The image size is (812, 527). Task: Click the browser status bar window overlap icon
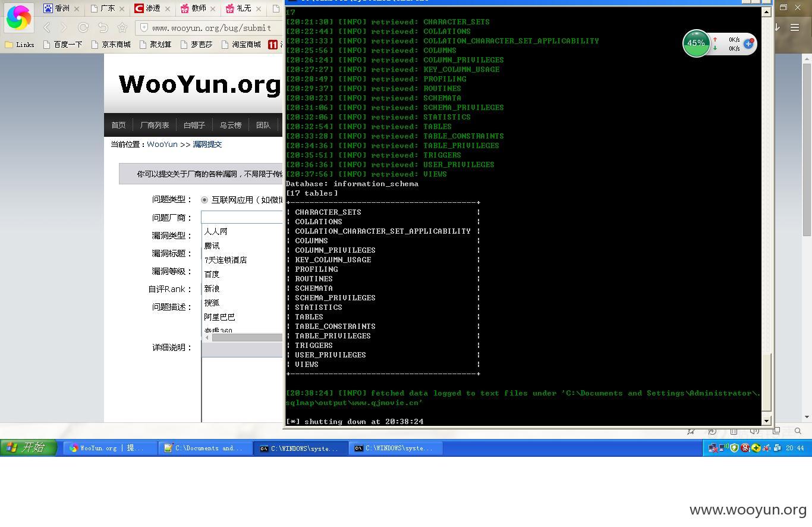[776, 431]
